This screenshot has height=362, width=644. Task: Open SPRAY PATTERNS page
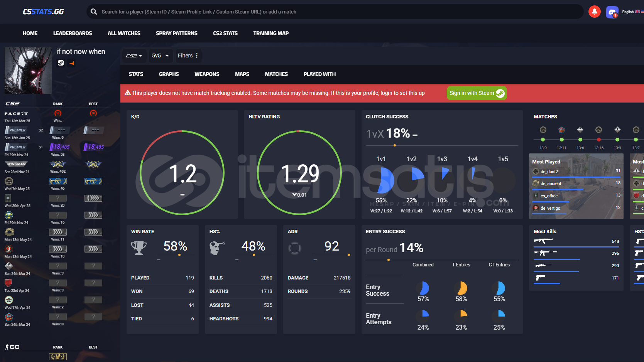point(177,33)
